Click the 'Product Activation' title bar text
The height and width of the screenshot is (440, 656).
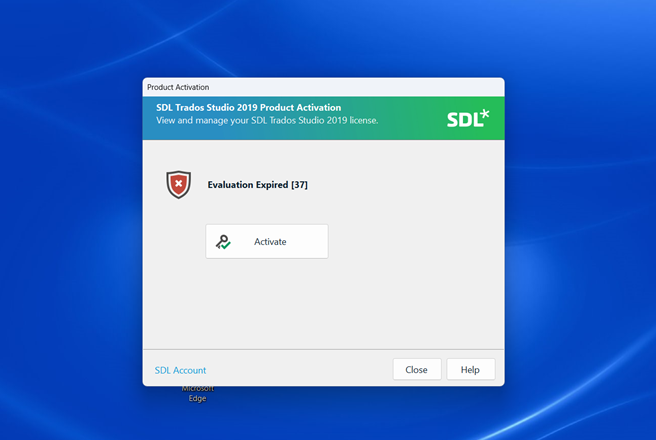pos(178,87)
